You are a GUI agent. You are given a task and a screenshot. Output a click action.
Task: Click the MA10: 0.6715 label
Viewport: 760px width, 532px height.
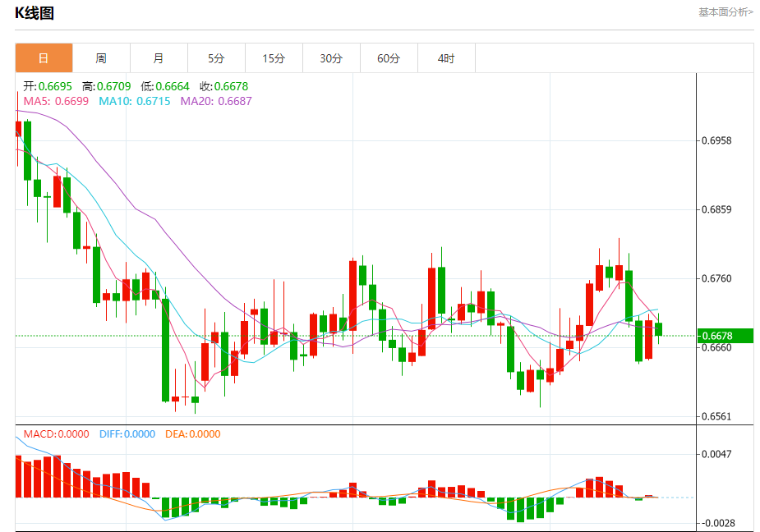point(135,101)
